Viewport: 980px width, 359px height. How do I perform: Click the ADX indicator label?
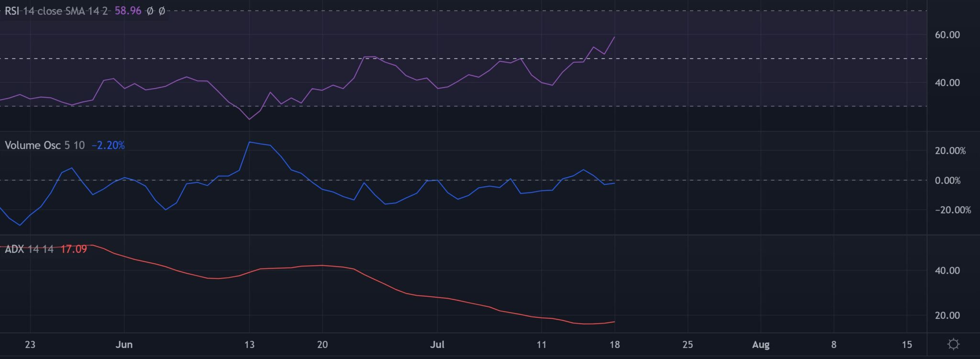click(14, 249)
